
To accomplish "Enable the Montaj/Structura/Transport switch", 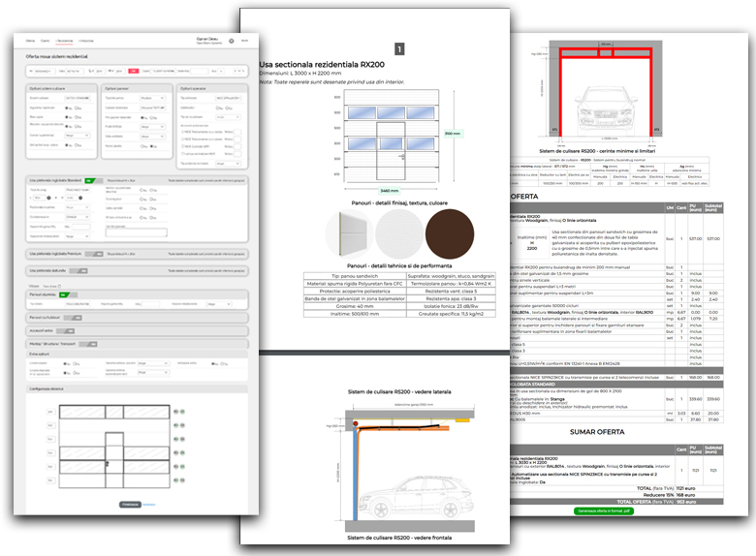I will 88,344.
